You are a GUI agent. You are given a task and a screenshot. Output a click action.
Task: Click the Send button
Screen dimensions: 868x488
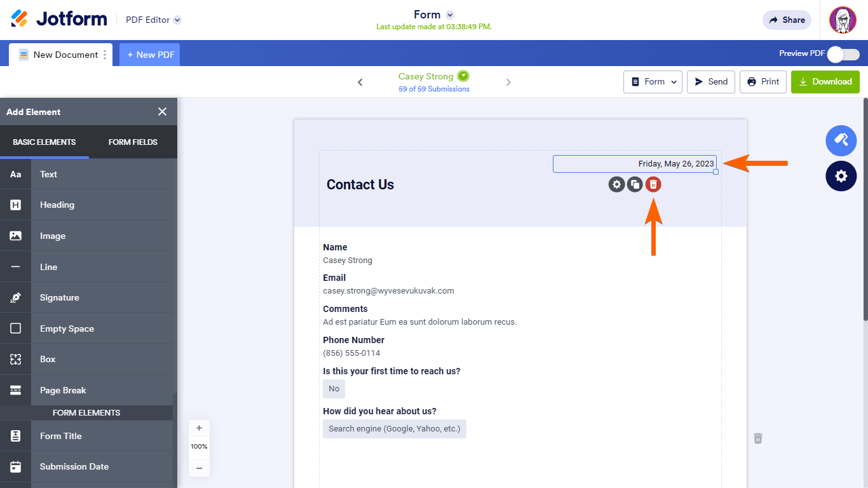711,81
